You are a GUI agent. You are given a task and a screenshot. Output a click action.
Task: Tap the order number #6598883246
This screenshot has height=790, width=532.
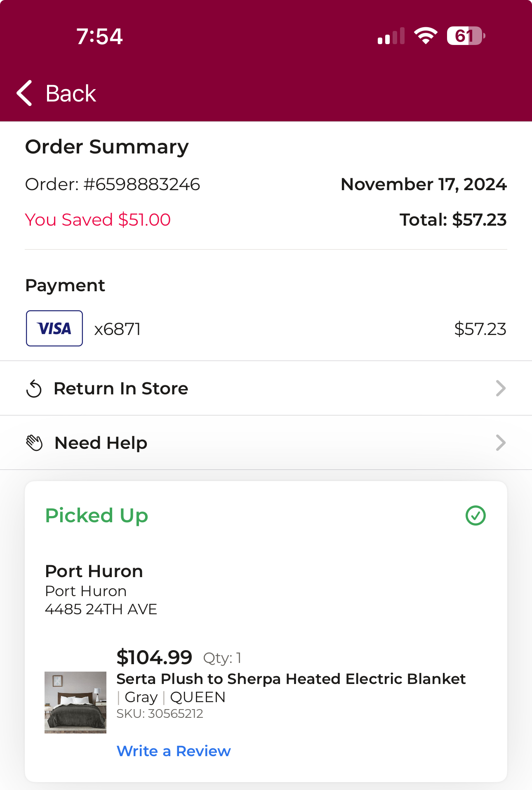pyautogui.click(x=142, y=184)
